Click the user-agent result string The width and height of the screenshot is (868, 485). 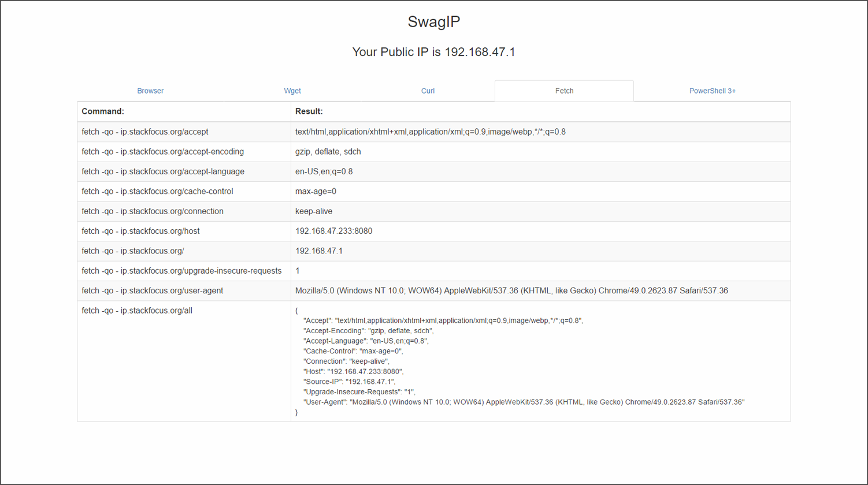click(x=511, y=291)
